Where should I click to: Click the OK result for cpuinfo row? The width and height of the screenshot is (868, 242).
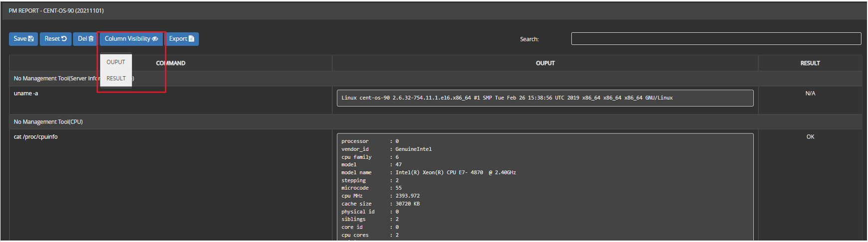coord(810,137)
